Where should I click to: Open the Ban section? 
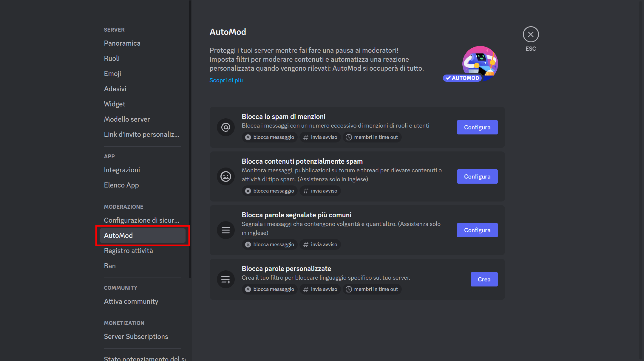tap(110, 266)
